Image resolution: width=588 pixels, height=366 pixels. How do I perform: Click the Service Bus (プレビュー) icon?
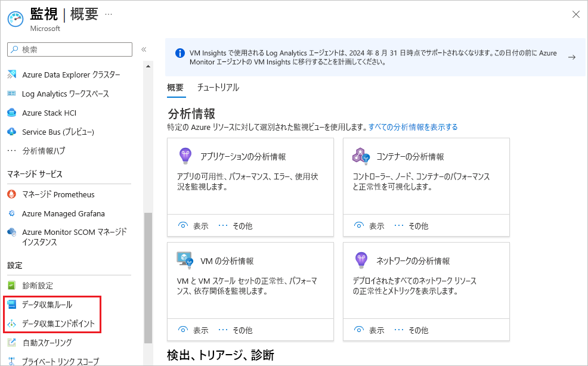coord(11,132)
